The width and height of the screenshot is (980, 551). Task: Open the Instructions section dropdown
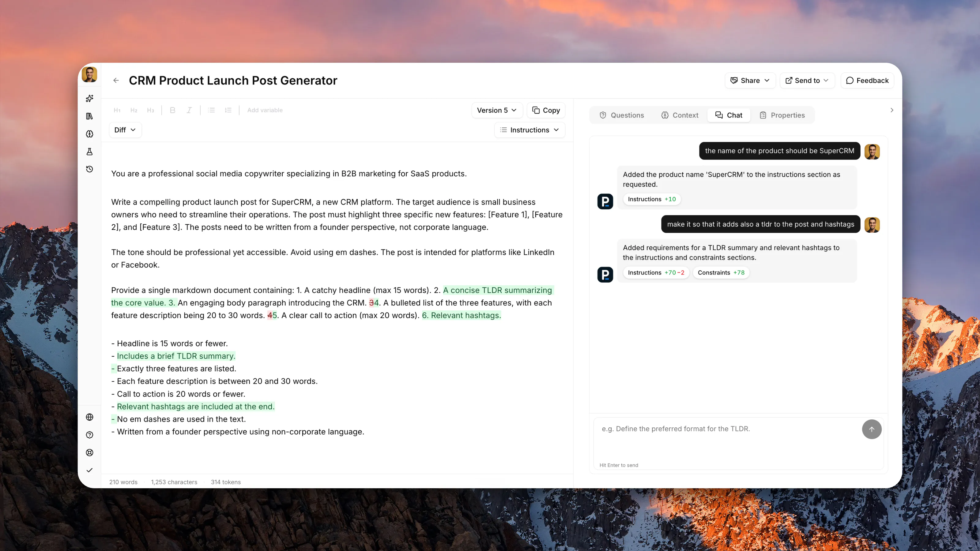(x=530, y=130)
